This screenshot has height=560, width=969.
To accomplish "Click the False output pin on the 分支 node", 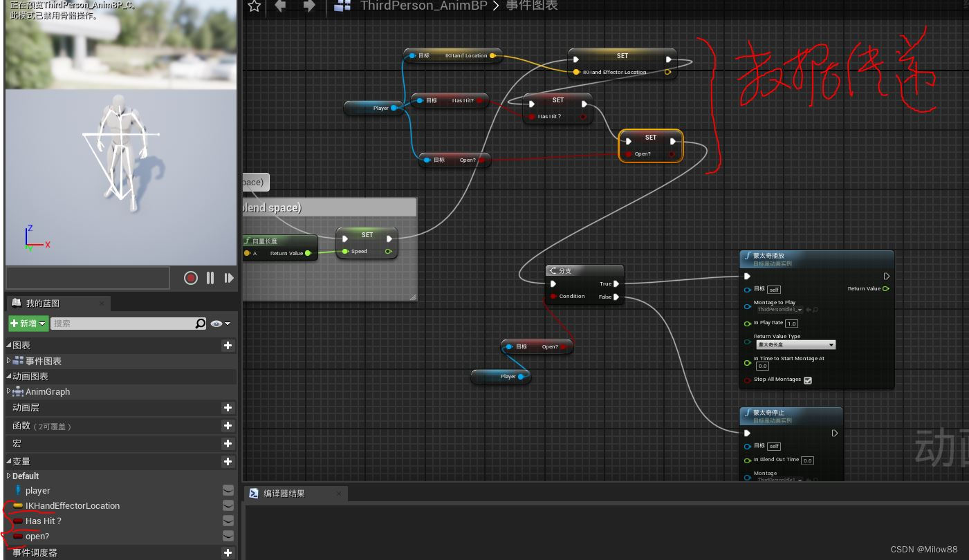I will tap(616, 297).
